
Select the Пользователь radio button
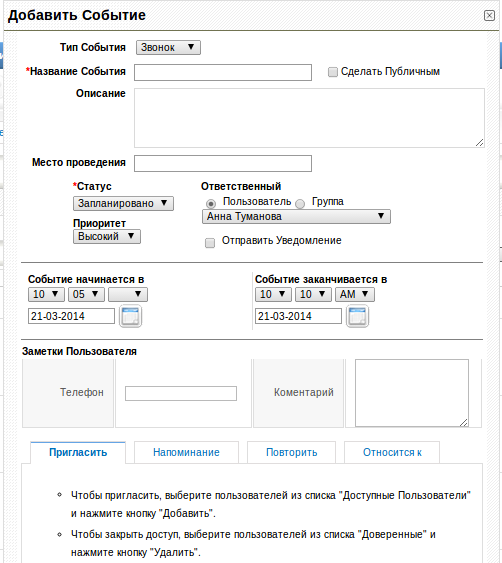[x=211, y=204]
